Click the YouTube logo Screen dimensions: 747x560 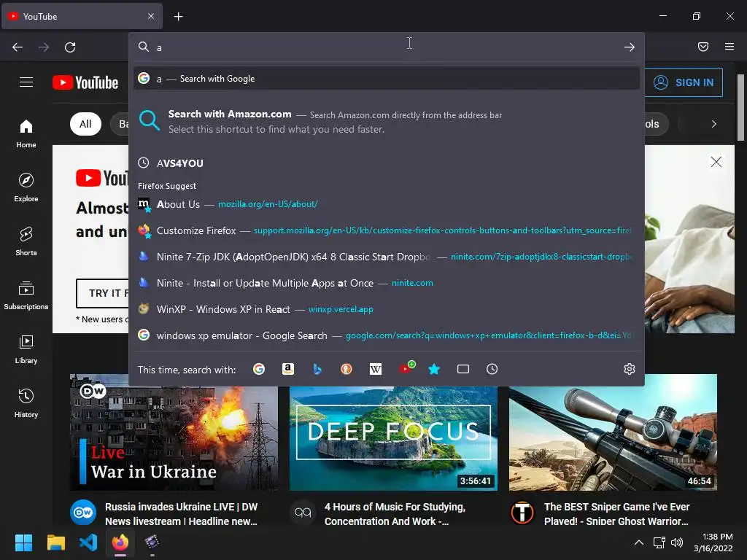85,82
